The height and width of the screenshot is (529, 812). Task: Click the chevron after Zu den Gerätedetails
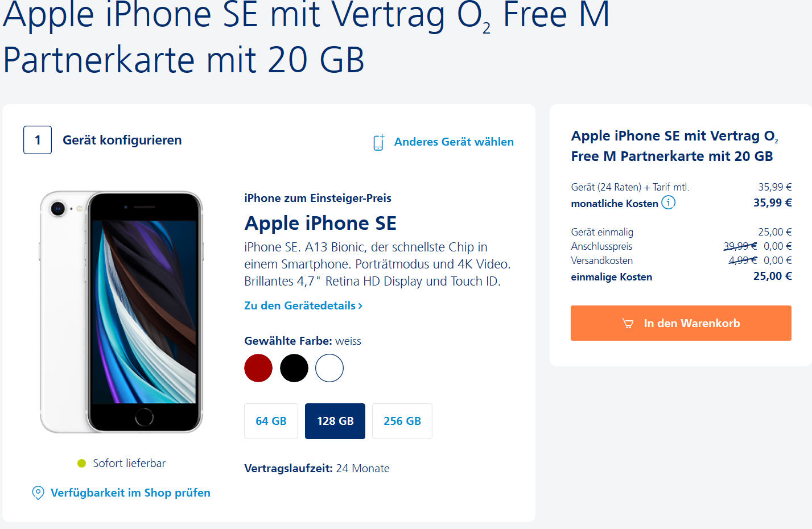click(x=360, y=306)
